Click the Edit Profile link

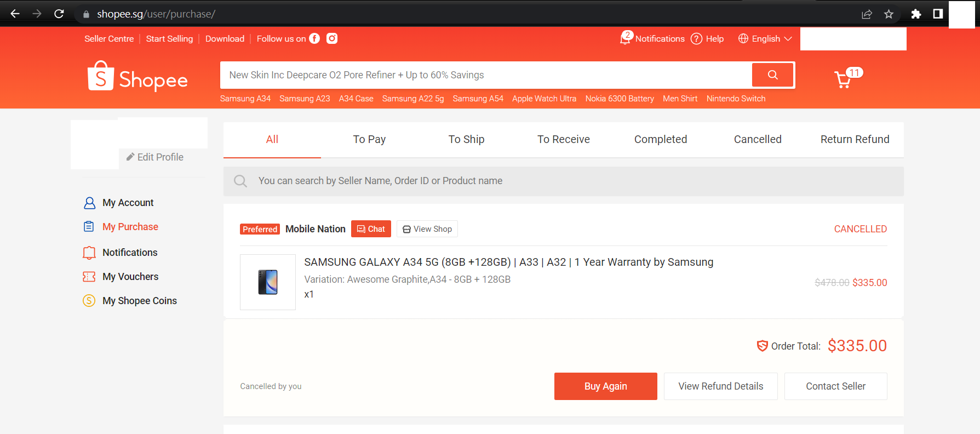155,157
